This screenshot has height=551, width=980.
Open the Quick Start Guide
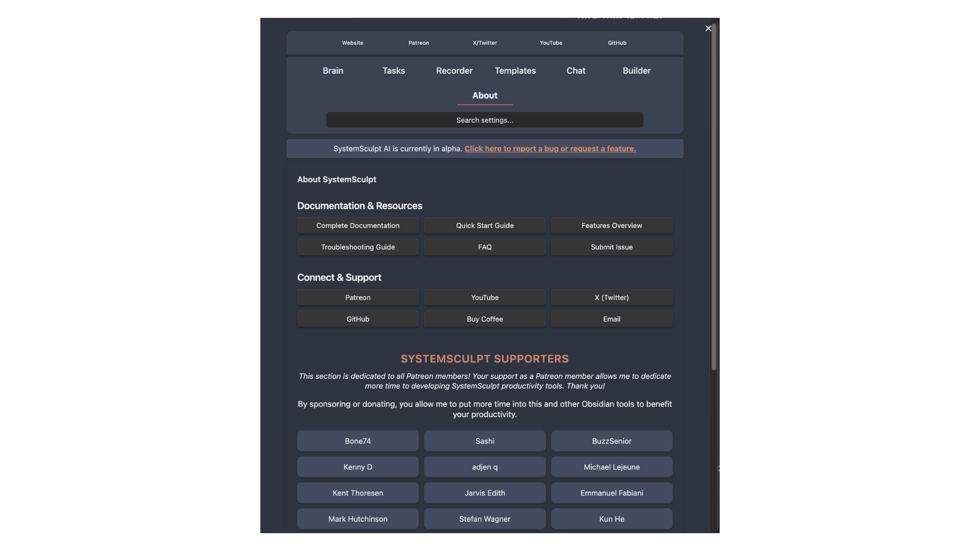484,226
